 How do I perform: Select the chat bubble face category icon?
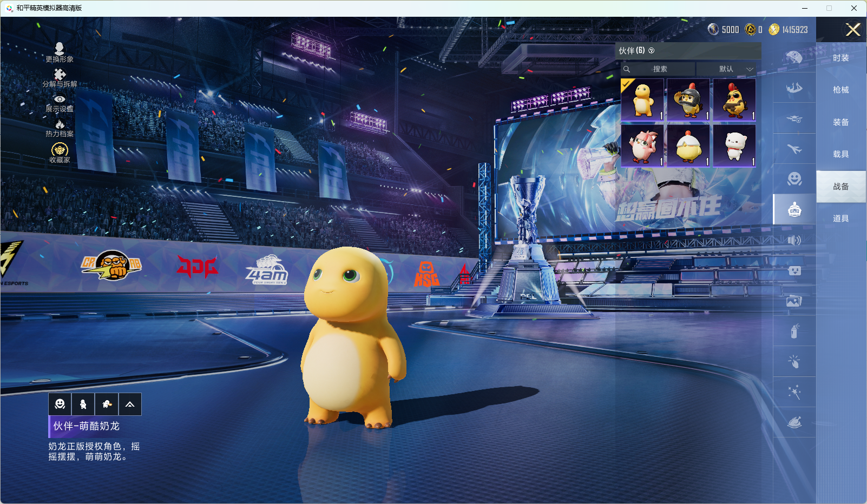[x=794, y=270]
